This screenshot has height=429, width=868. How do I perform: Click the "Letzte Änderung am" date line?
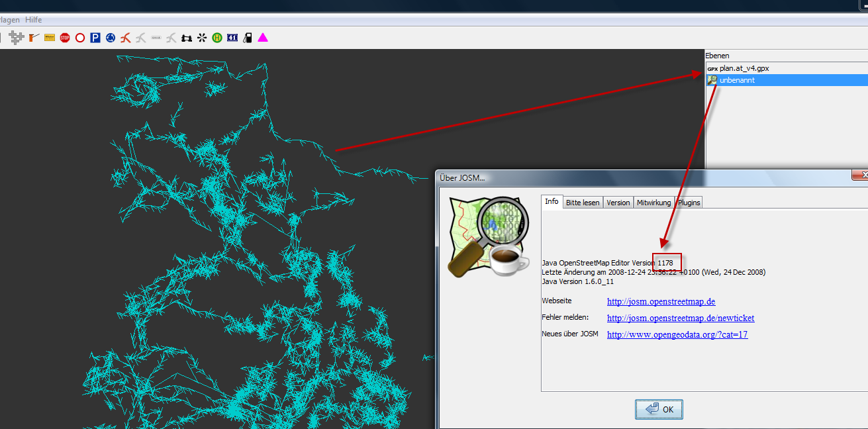[653, 272]
